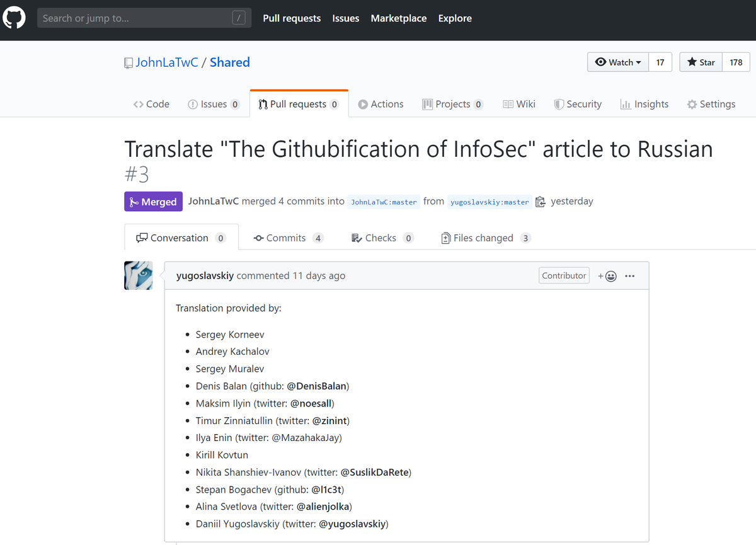The width and height of the screenshot is (756, 545).
Task: Open the Actions tab
Action: pyautogui.click(x=381, y=104)
